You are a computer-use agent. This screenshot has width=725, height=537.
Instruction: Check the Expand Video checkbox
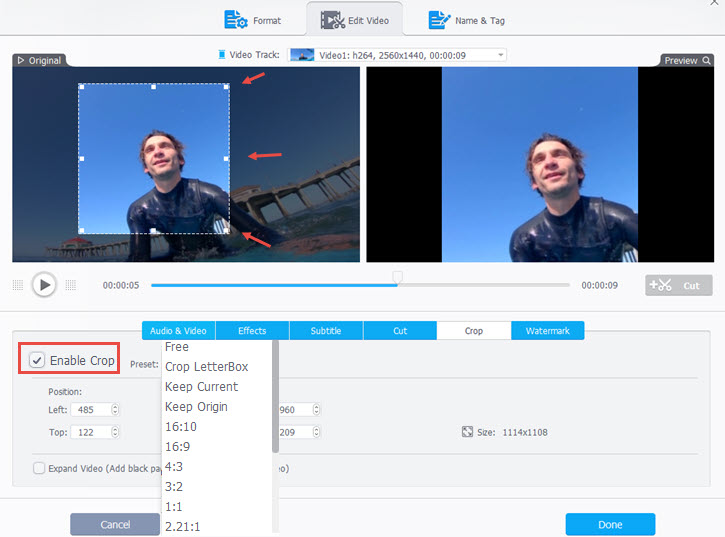coord(39,468)
